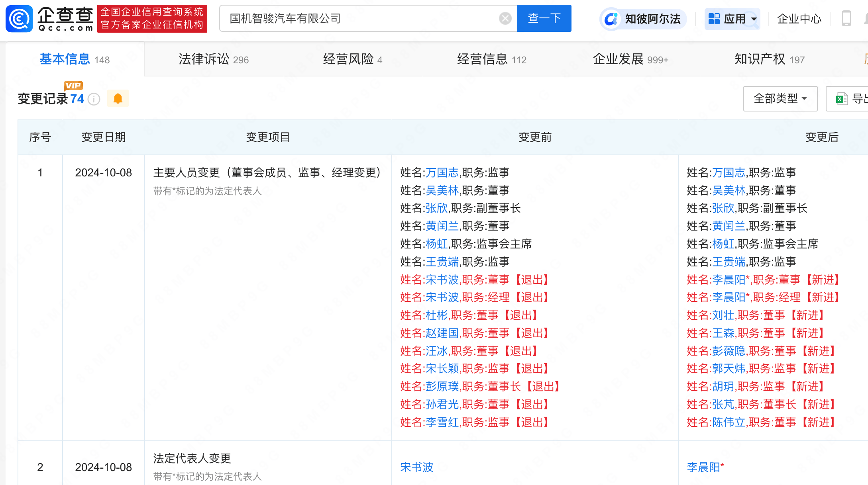Open 杨虹 in 变更后 column
This screenshot has height=485, width=868.
click(723, 244)
